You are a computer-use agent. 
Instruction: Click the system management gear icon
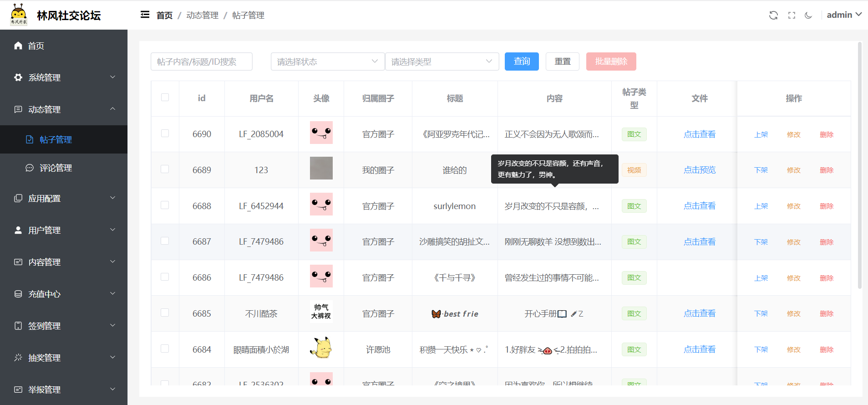[x=18, y=77]
